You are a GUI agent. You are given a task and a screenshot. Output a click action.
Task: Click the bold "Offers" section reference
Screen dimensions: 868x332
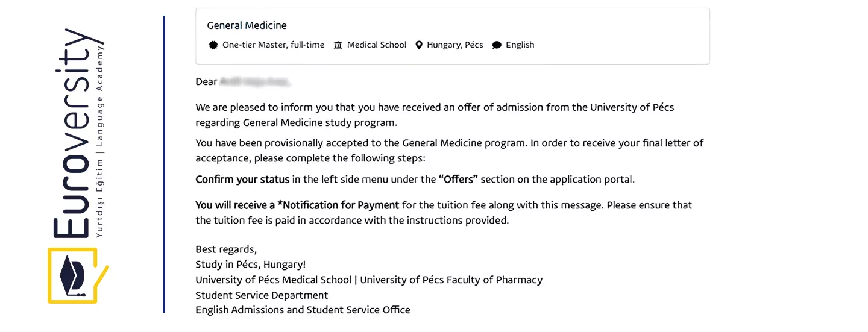pos(458,180)
